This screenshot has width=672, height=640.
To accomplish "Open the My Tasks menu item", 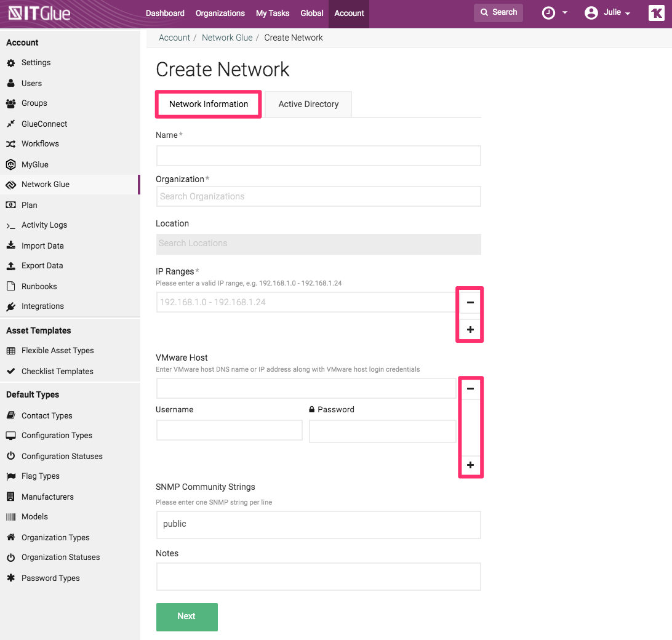I will [x=273, y=14].
